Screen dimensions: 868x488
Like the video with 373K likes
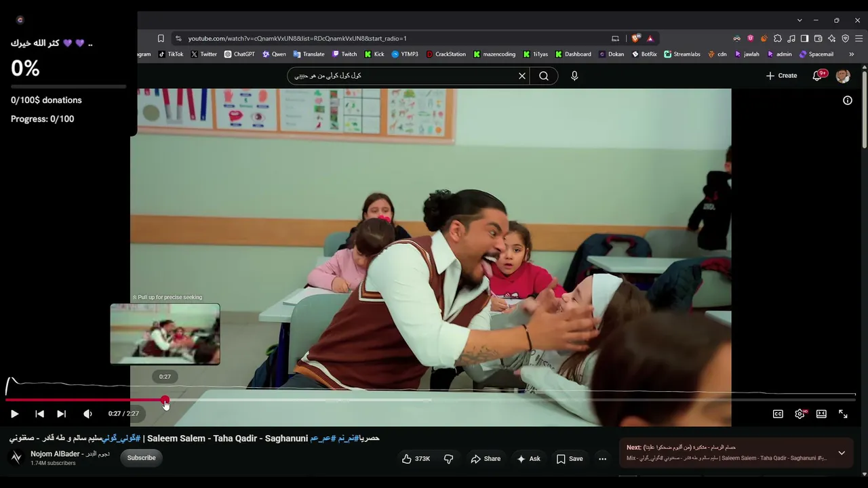coord(416,459)
